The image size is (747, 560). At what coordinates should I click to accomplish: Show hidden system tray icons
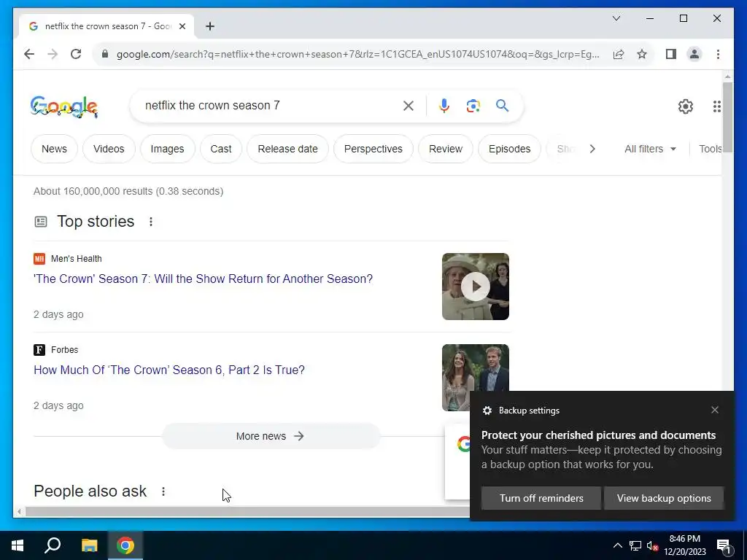(617, 545)
